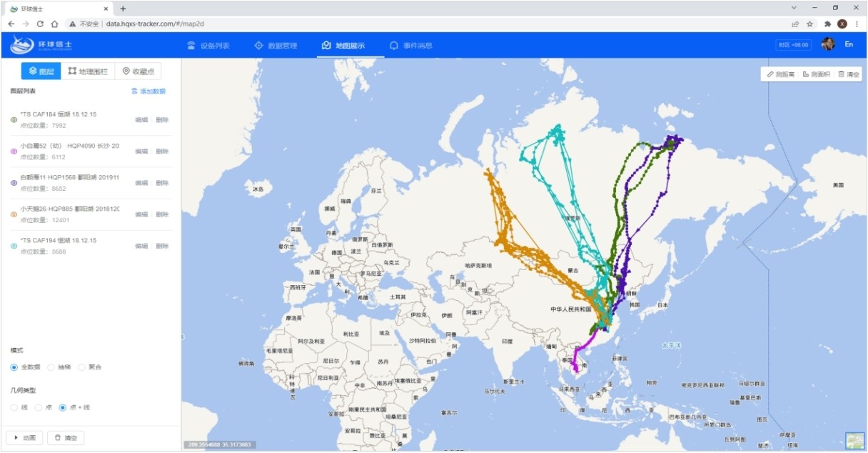Select the 测面积 area measuring tool

tap(816, 74)
